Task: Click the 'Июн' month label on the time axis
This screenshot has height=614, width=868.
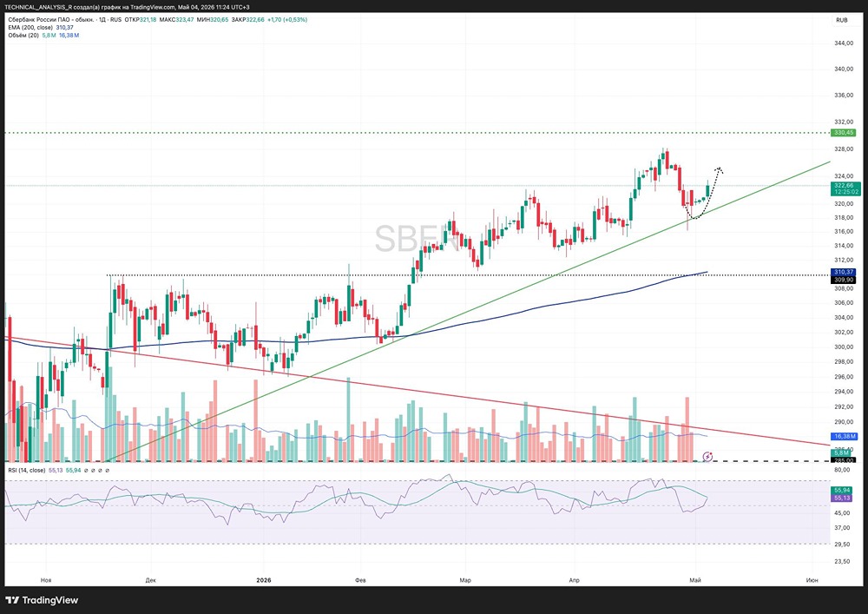Action: [812, 580]
